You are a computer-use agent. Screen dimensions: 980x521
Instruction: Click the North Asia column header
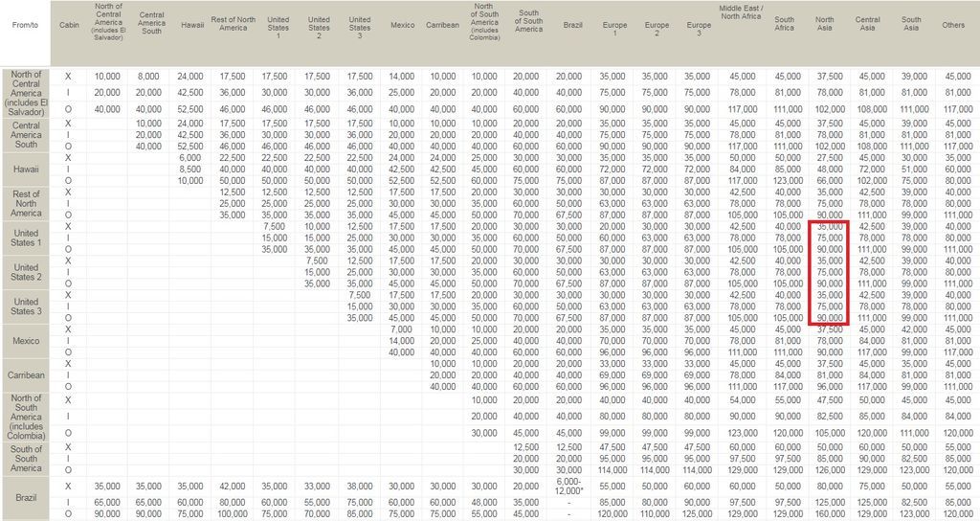[824, 24]
